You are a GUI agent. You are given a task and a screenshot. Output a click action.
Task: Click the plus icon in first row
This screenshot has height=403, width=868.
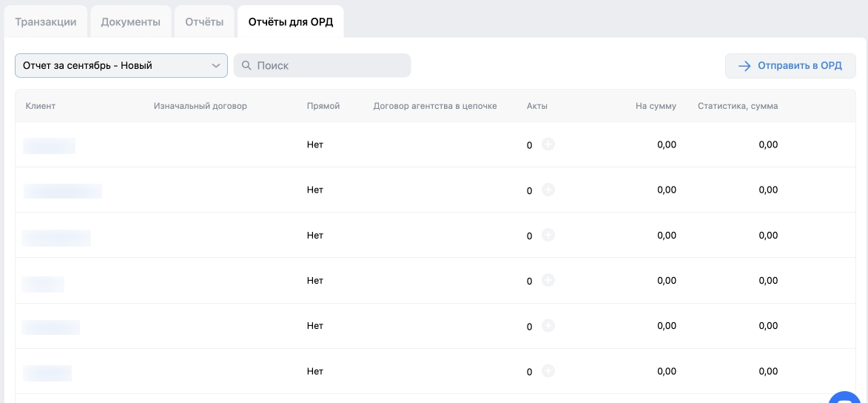point(548,144)
